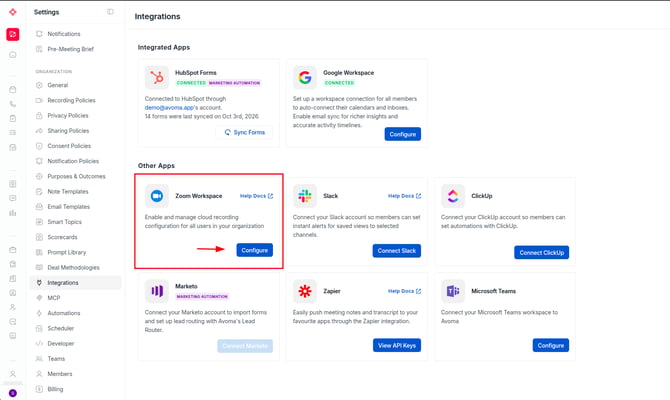Click the icon beside Email Templates
The width and height of the screenshot is (670, 400).
click(39, 206)
